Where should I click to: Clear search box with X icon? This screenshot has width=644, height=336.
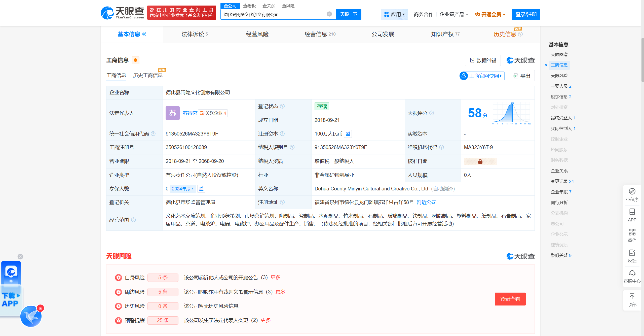point(329,14)
